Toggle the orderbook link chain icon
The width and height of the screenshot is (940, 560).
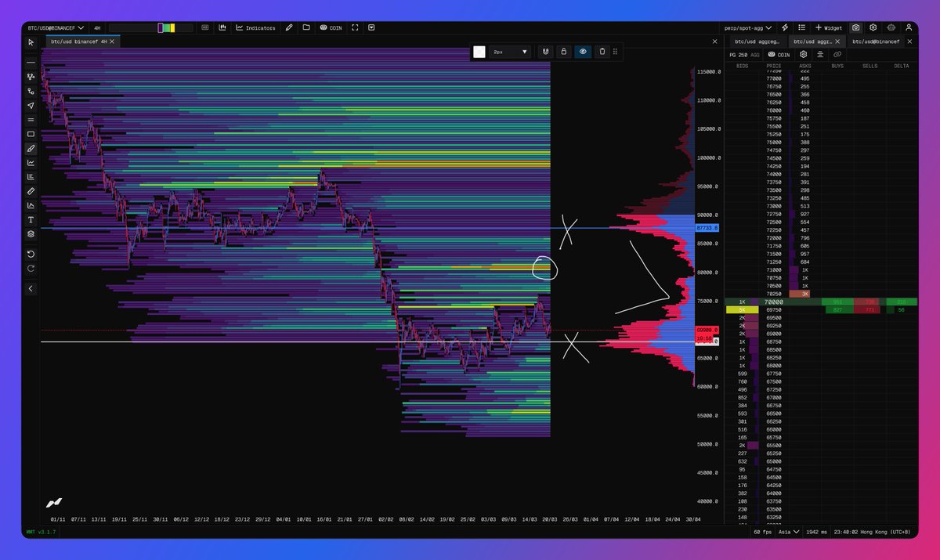837,55
